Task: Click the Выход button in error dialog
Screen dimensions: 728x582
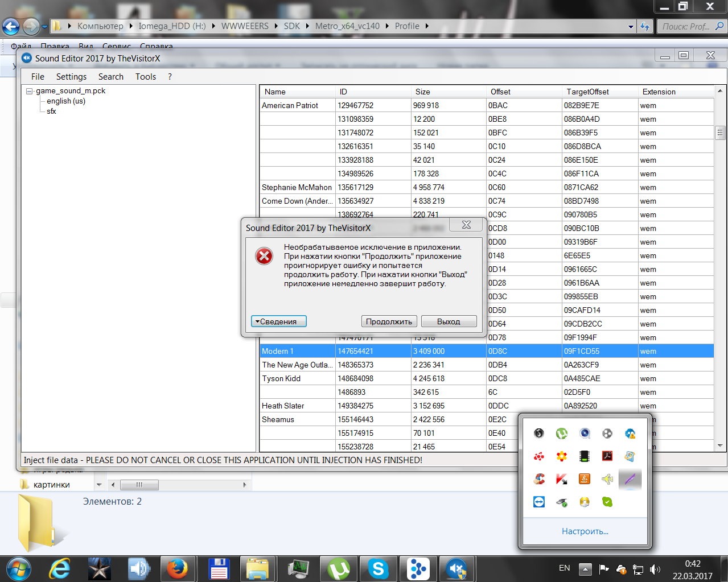Action: 449,321
